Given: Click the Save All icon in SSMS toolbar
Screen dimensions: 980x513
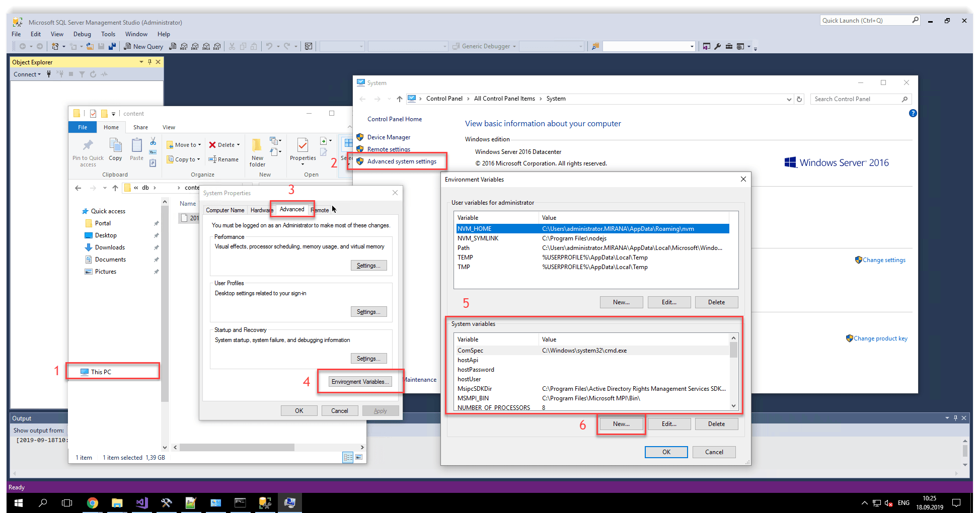Looking at the screenshot, I should tap(112, 46).
